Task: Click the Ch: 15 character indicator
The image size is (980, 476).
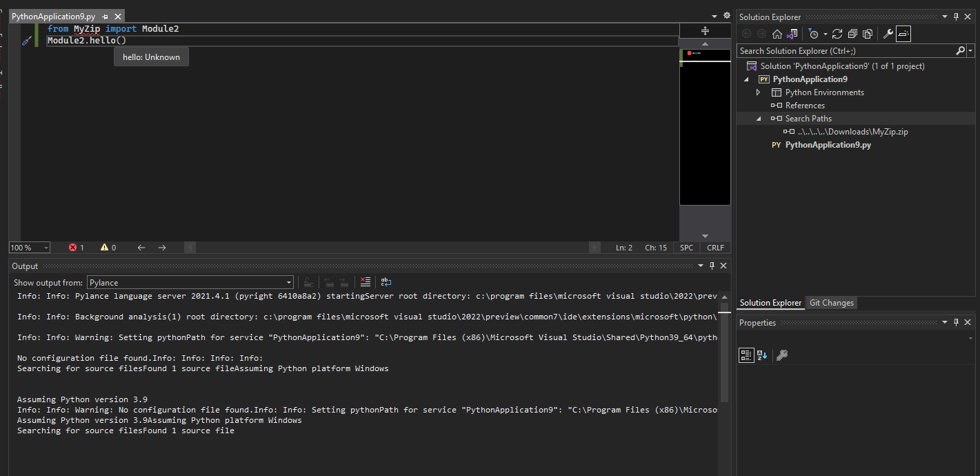Action: tap(656, 248)
